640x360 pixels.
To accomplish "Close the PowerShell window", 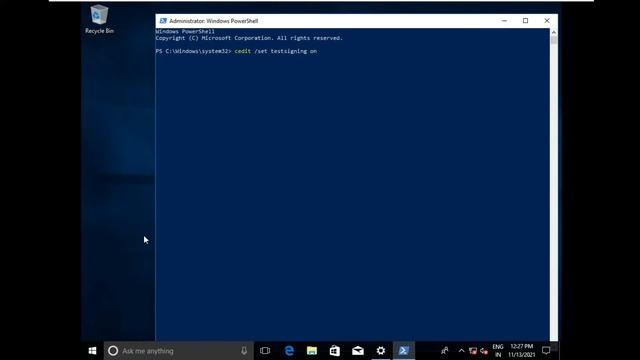I will pyautogui.click(x=547, y=21).
